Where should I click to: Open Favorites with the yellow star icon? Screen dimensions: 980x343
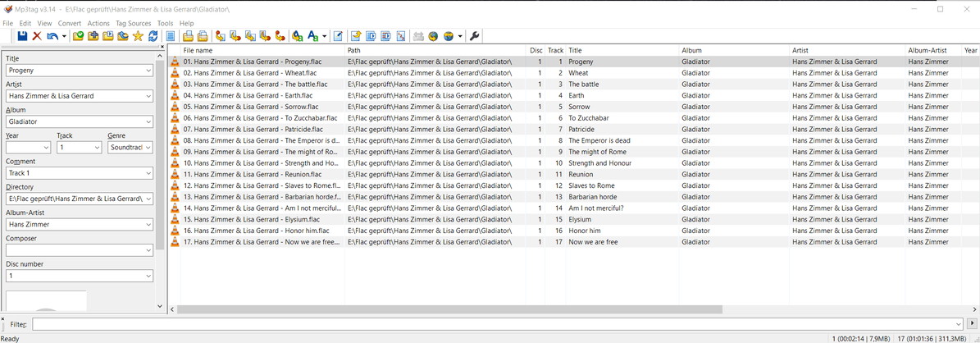point(138,36)
